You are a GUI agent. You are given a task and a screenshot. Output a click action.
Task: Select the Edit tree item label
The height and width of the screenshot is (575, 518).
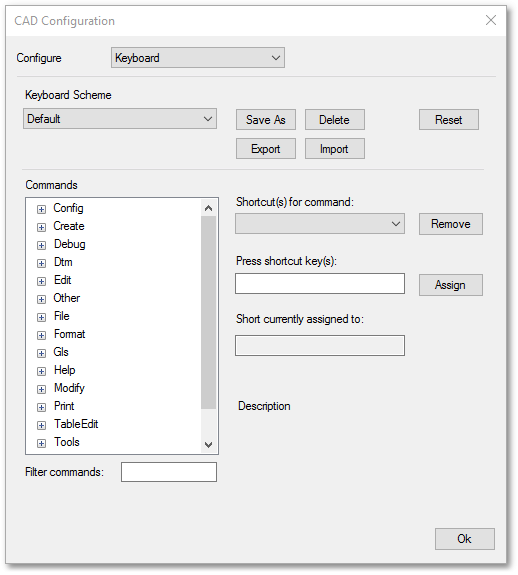pyautogui.click(x=62, y=280)
